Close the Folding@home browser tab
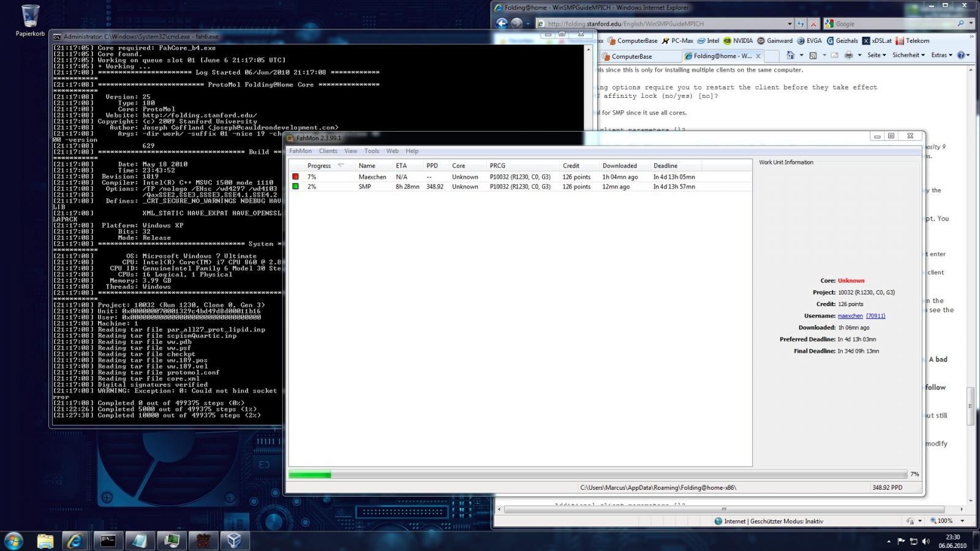Screen dimensions: 980x551 [758, 56]
